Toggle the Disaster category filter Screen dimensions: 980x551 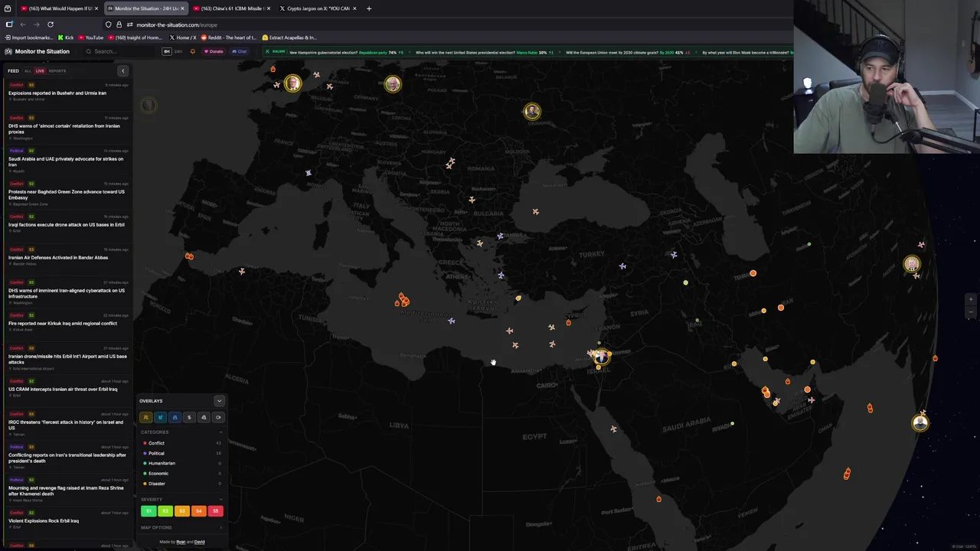181,484
